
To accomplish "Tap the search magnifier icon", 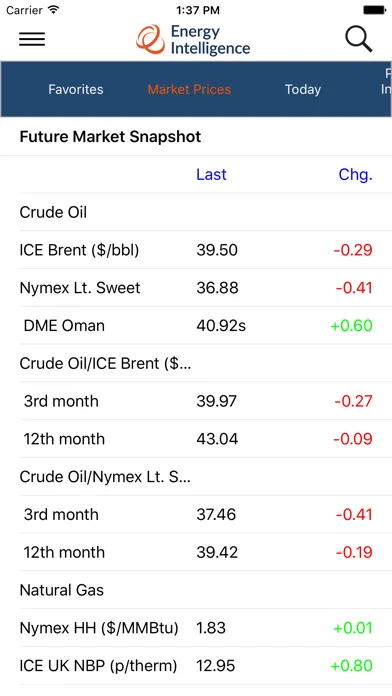I will [x=359, y=39].
